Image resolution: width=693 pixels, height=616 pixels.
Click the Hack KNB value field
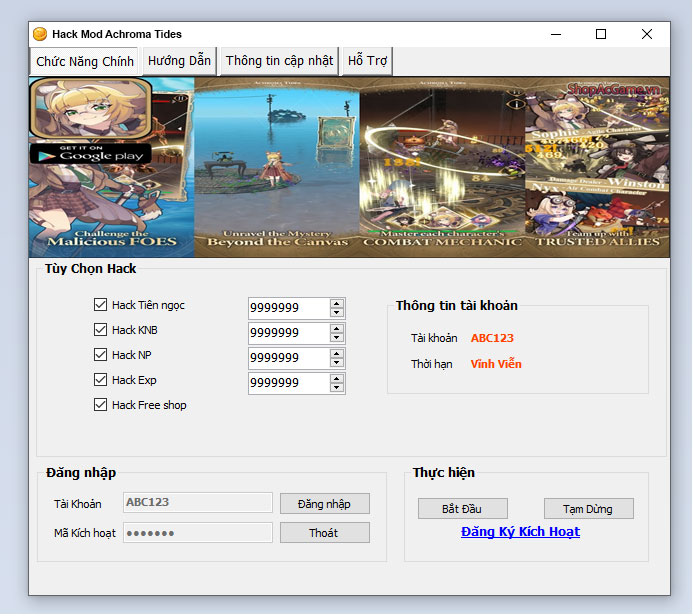coord(289,333)
